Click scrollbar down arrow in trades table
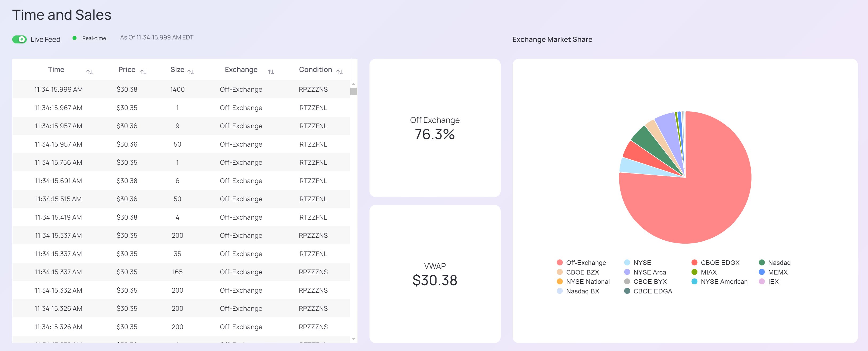Image resolution: width=868 pixels, height=351 pixels. click(x=353, y=338)
